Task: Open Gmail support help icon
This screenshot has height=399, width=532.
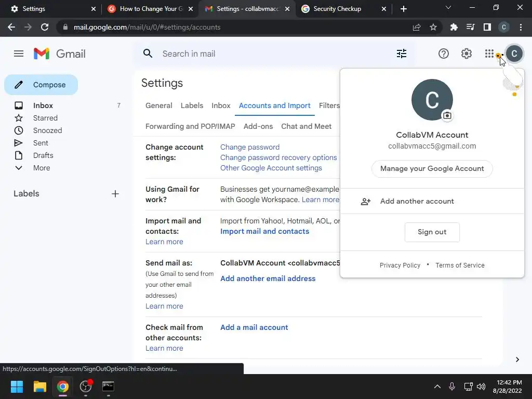Action: tap(444, 54)
